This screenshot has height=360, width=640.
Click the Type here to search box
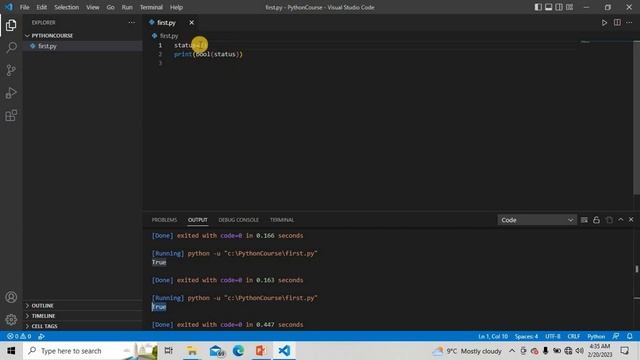coord(90,351)
